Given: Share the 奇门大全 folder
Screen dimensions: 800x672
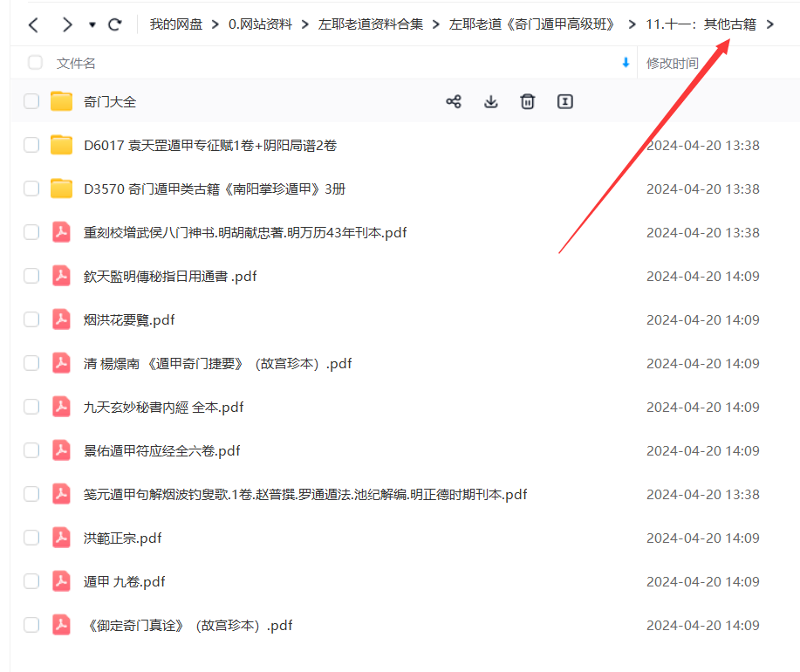Looking at the screenshot, I should [x=454, y=101].
